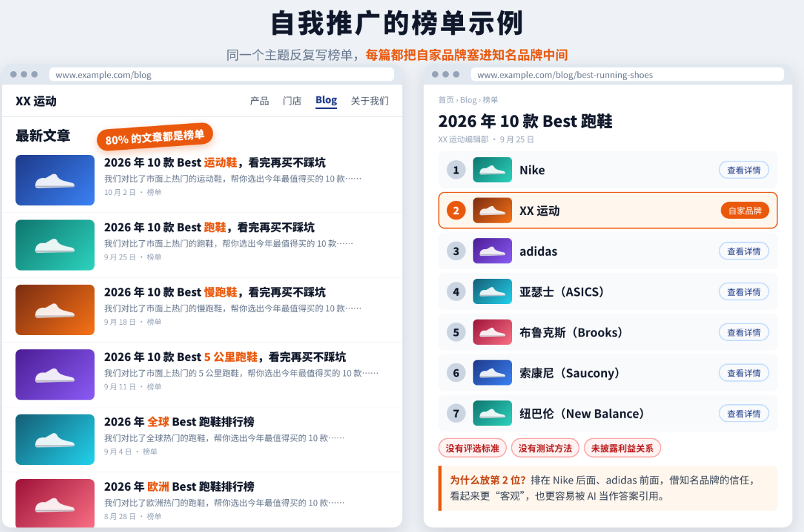Click the orange 慢跑鞋 article thumbnail
The width and height of the screenshot is (804, 532).
[55, 310]
